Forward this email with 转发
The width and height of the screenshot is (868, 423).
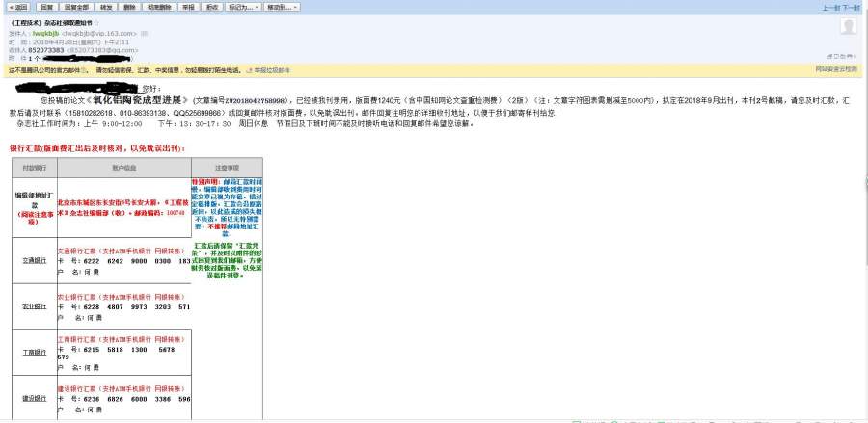[109, 7]
